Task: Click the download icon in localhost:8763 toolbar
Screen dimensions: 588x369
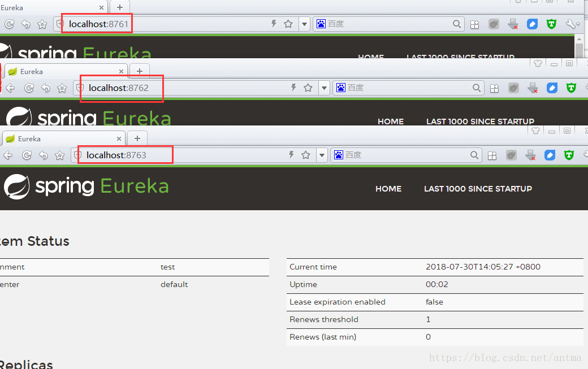Action: pyautogui.click(x=530, y=155)
